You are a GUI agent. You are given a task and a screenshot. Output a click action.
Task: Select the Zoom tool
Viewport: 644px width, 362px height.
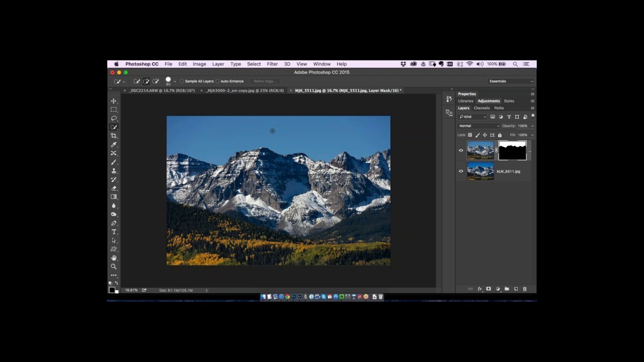114,266
